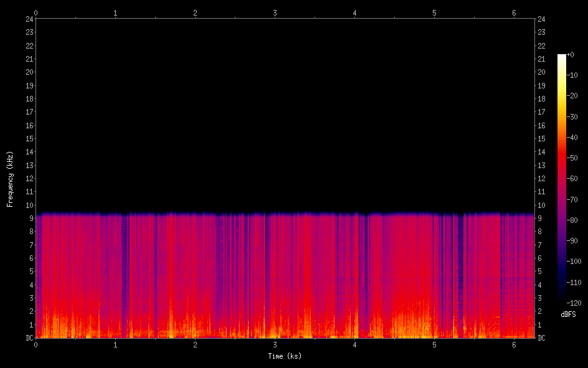
Task: Click the 6 ks tick on top time axis
Action: (514, 12)
